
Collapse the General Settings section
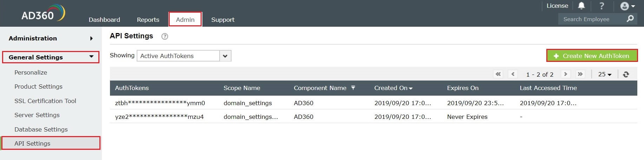(91, 57)
